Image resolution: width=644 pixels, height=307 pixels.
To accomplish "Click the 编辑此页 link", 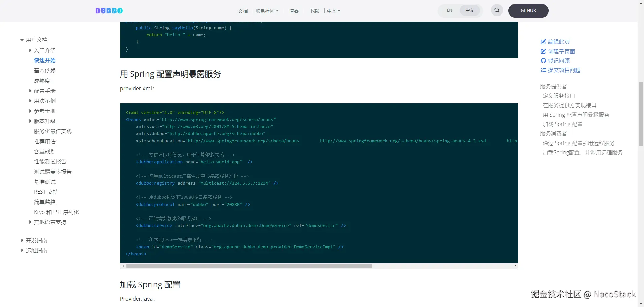I will (x=559, y=42).
